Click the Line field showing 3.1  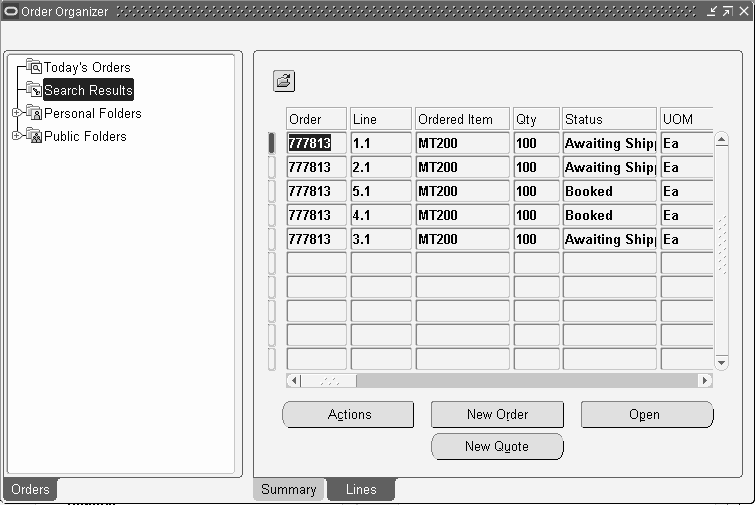[381, 239]
